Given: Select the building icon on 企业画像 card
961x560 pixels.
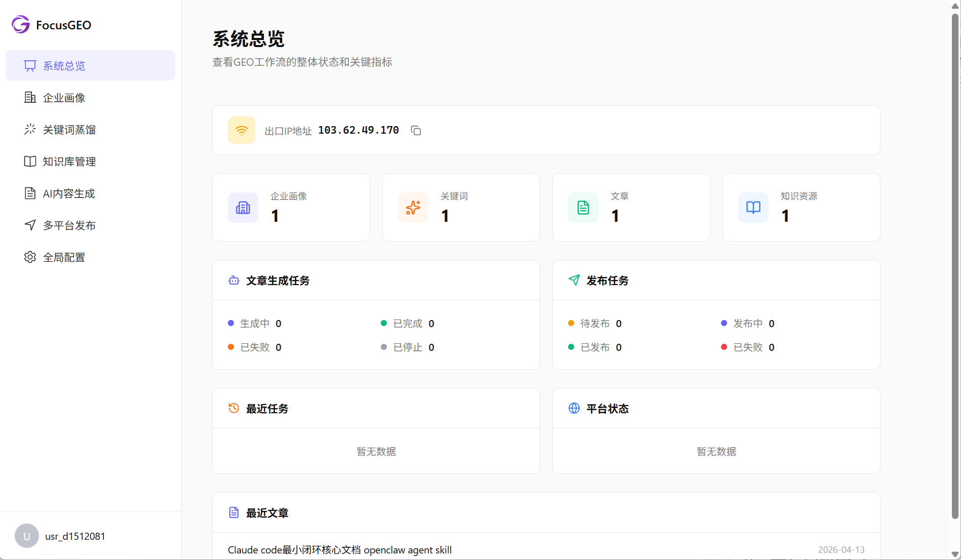Looking at the screenshot, I should click(243, 207).
